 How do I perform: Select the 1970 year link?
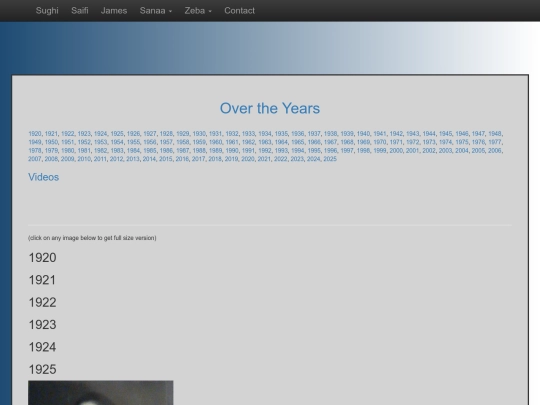[x=380, y=142]
